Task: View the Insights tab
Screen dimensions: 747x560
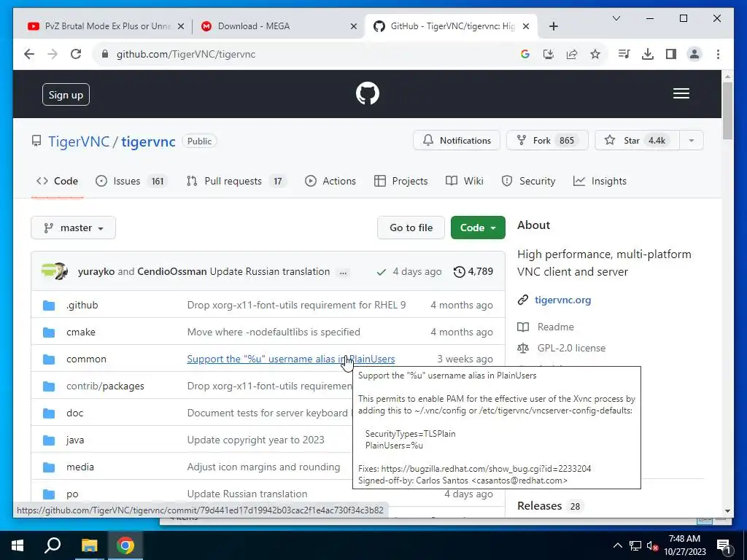Action: [600, 181]
